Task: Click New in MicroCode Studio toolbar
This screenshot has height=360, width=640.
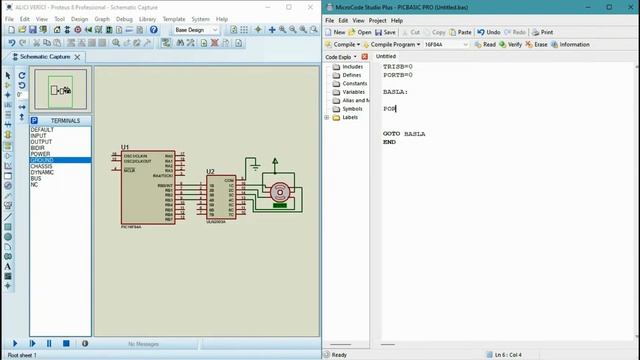Action: [x=335, y=32]
